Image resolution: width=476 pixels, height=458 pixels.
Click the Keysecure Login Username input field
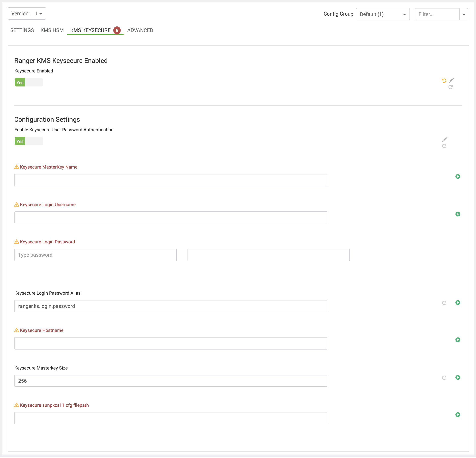coord(171,218)
